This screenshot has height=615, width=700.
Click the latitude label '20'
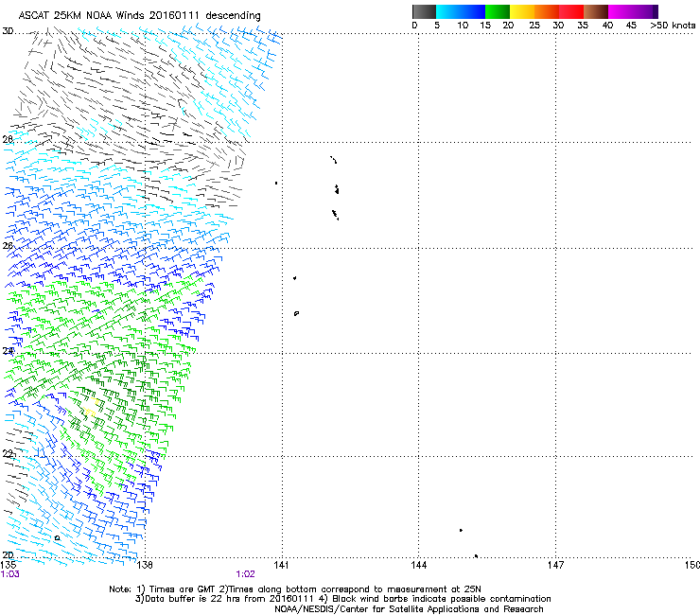(x=8, y=555)
